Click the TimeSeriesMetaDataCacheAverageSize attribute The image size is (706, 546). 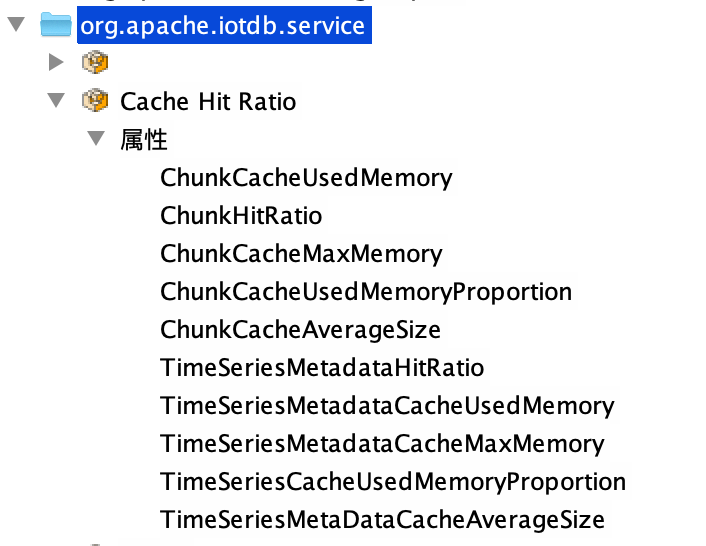click(x=382, y=520)
